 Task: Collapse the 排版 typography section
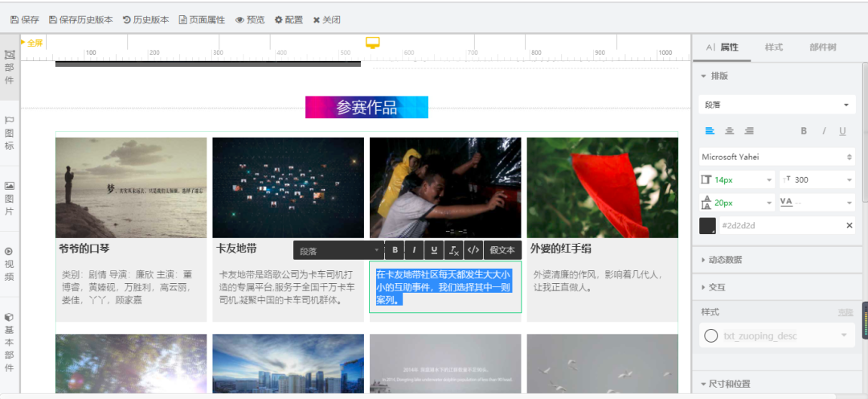pos(714,76)
